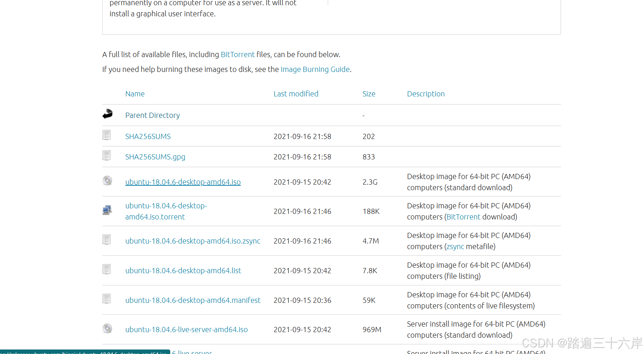
Task: Click the Server install image description text
Action: tap(476, 330)
